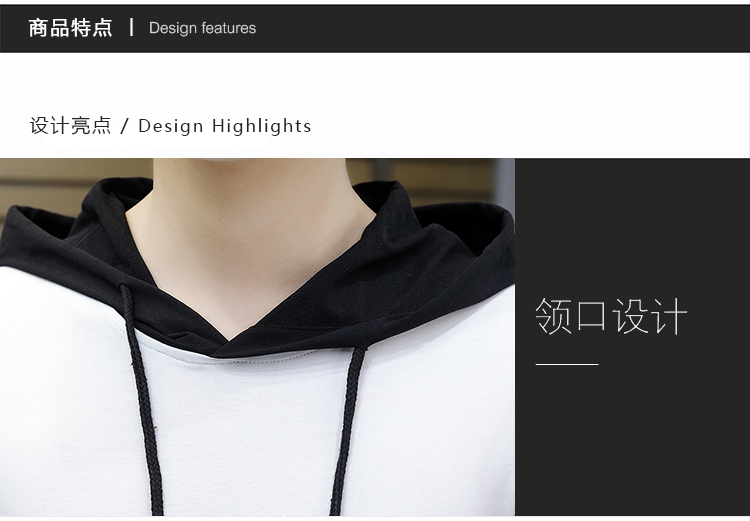The image size is (750, 521).
Task: Select the 设计亮点 section heading
Action: click(x=70, y=126)
